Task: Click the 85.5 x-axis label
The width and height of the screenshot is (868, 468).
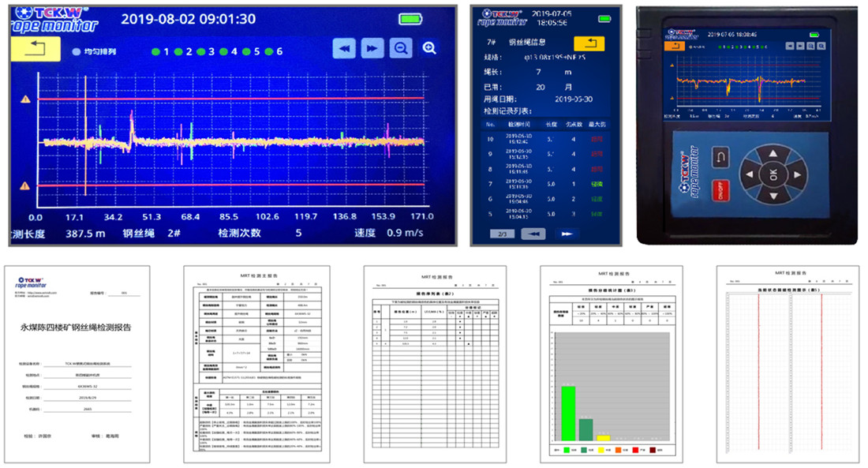Action: (229, 216)
